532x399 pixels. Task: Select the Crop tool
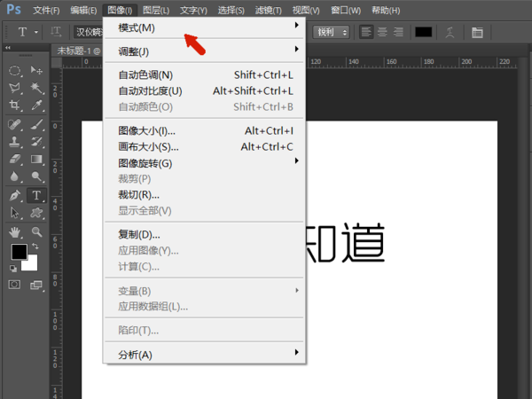coord(14,105)
